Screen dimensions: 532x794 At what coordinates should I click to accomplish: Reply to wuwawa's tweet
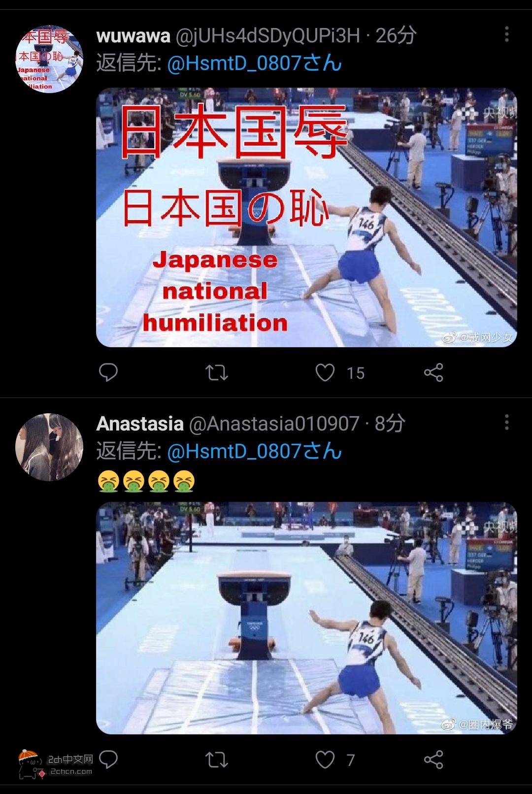click(108, 372)
